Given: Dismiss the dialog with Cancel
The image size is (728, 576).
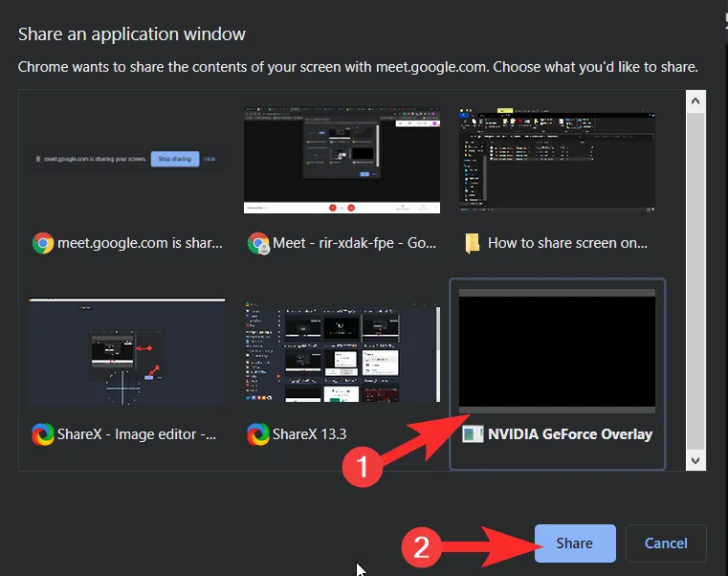Looking at the screenshot, I should click(x=666, y=543).
